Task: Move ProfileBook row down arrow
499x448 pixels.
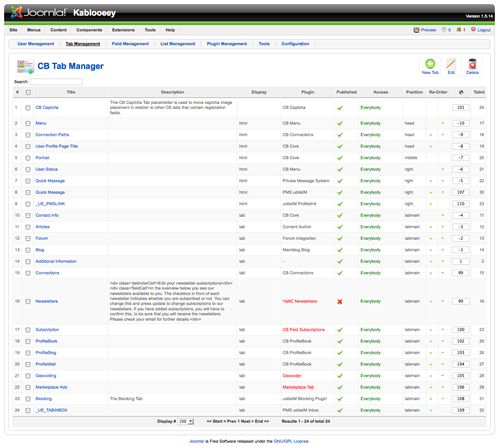Action: (443, 341)
